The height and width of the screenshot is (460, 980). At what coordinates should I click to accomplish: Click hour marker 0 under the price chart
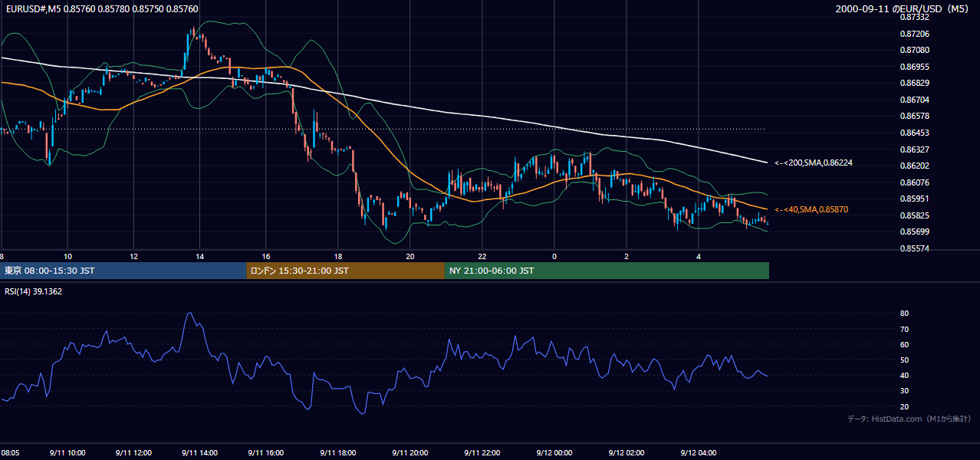pyautogui.click(x=554, y=256)
